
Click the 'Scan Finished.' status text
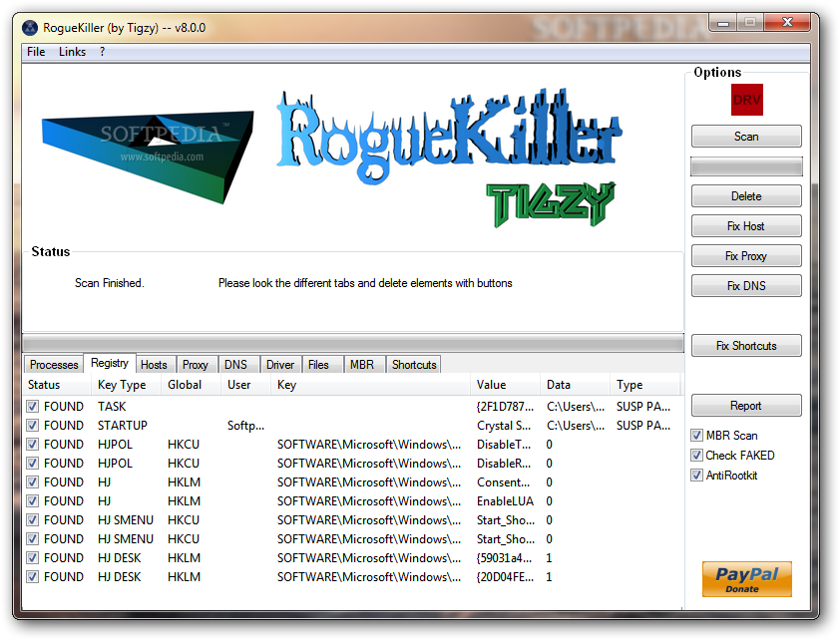110,283
